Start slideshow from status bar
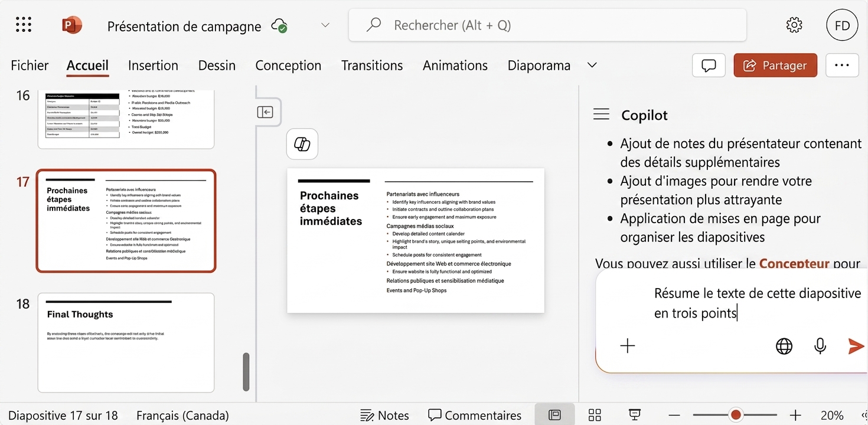The image size is (868, 425). [635, 415]
